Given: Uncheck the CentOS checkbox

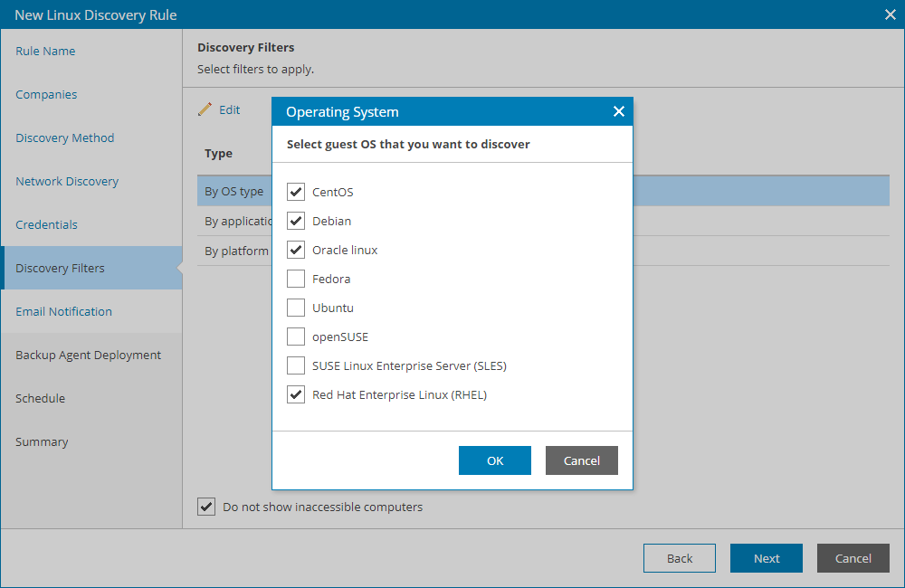Looking at the screenshot, I should 295,192.
